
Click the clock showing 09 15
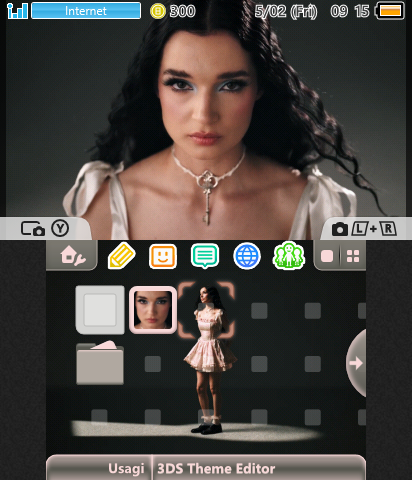tap(350, 11)
